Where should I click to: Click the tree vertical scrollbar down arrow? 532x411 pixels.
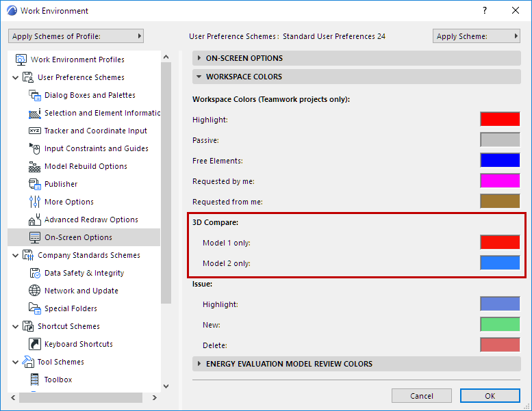166,386
